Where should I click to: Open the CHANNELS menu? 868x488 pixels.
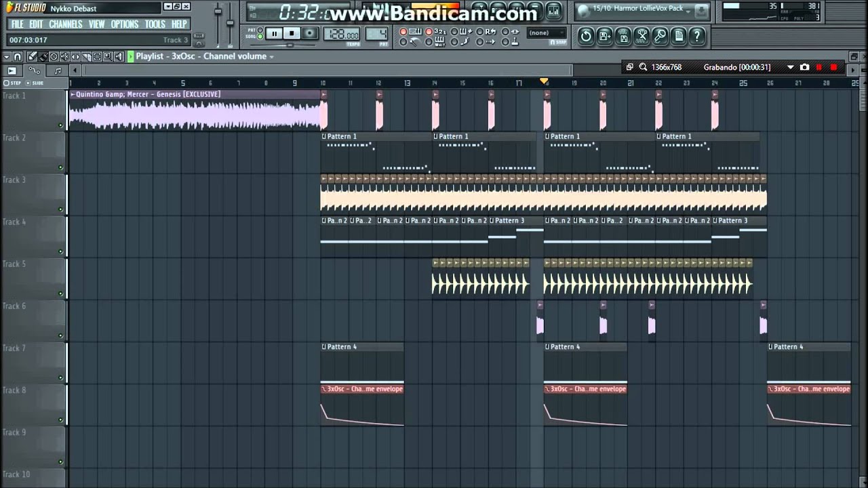click(x=66, y=24)
